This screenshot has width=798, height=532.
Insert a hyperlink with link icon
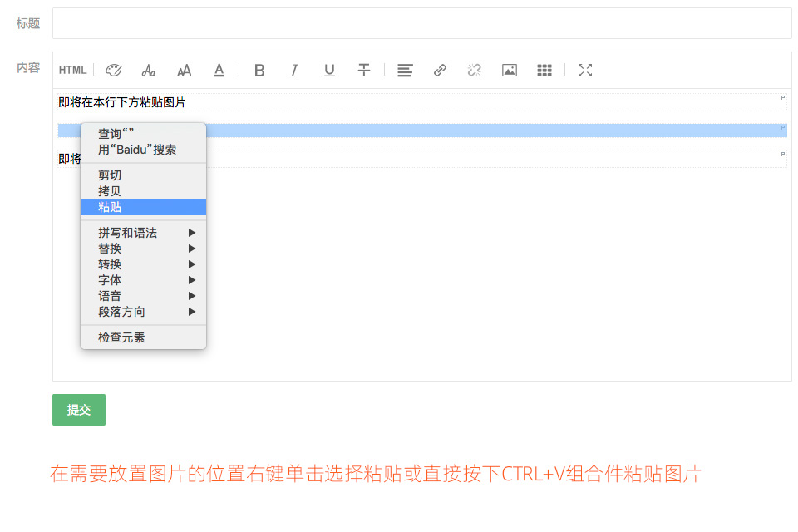[440, 71]
